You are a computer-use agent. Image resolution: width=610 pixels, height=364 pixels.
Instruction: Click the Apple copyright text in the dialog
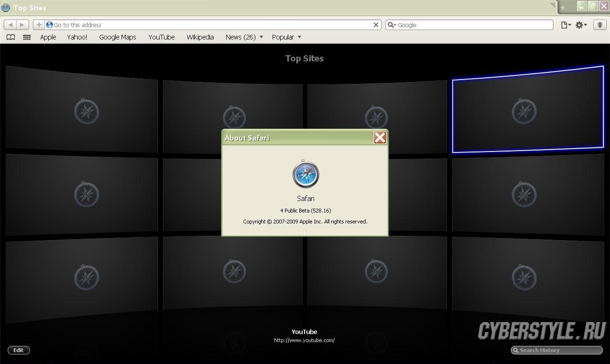pos(305,222)
